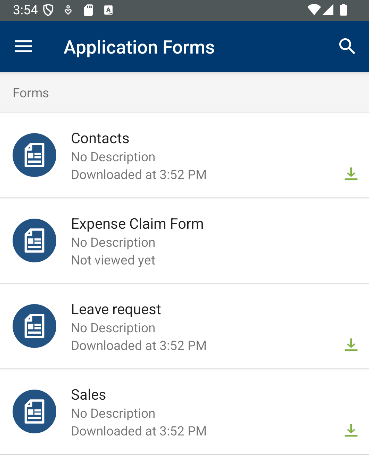The image size is (369, 455).
Task: Click the Sales form document icon
Action: click(x=34, y=411)
